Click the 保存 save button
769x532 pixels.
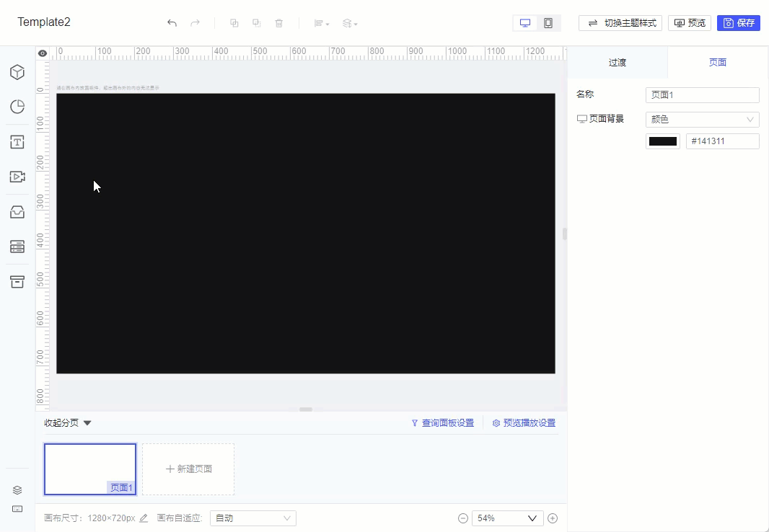coord(739,22)
